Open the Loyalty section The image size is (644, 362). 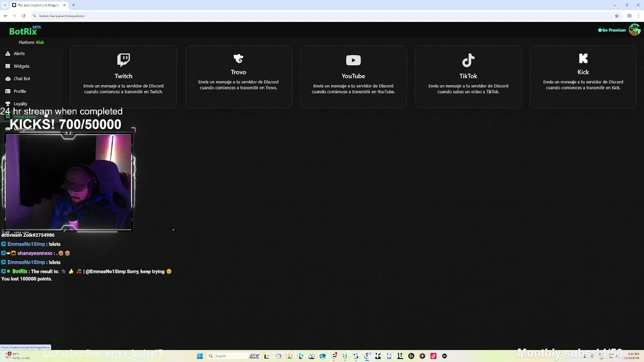point(20,104)
